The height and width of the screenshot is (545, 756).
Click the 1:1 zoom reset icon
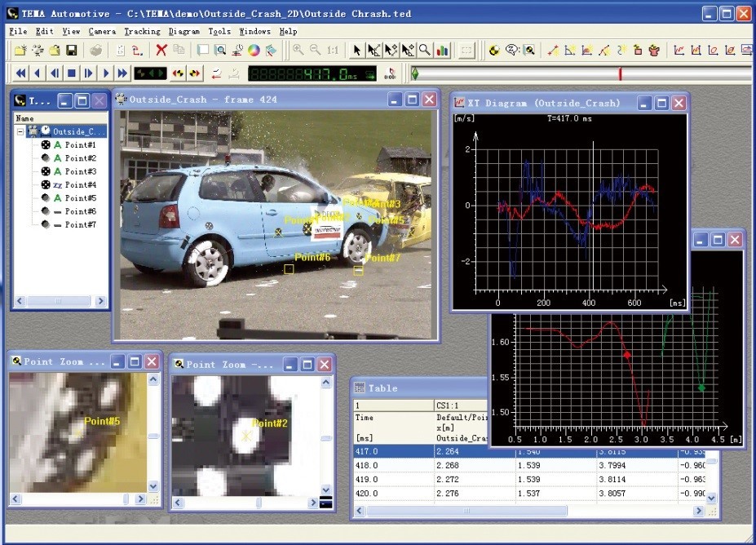pos(333,51)
